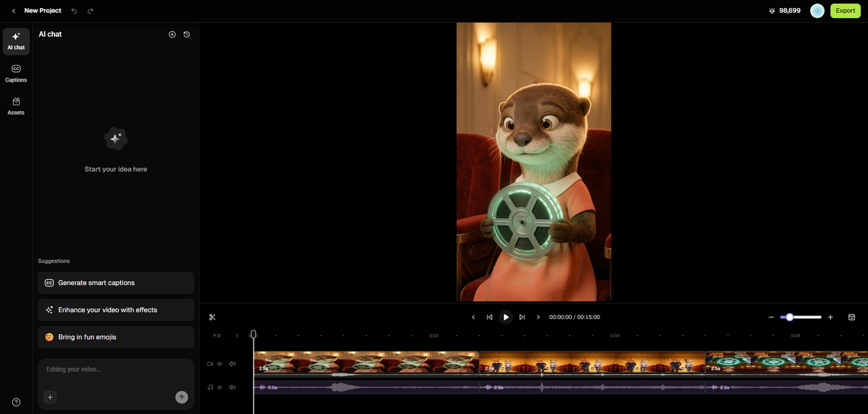Image resolution: width=868 pixels, height=414 pixels.
Task: Open the user profile avatar
Action: point(817,11)
